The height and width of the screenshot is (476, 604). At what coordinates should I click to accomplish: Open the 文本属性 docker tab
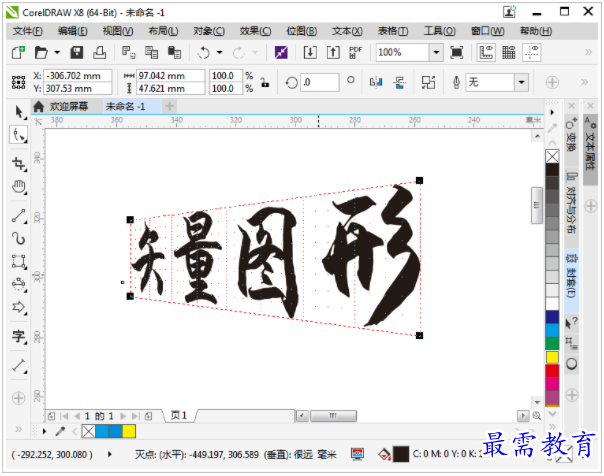(590, 147)
